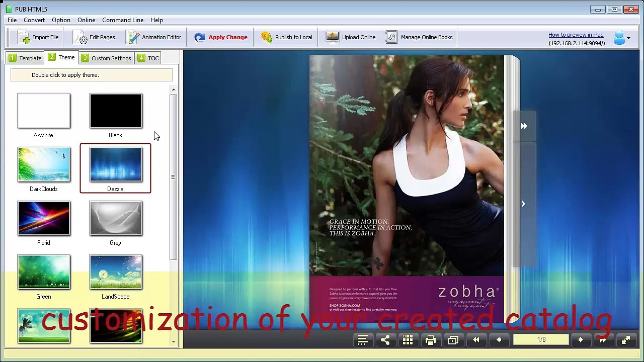This screenshot has height=362, width=644.
Task: Jump to last page via double-arrow on book edge
Action: (524, 126)
